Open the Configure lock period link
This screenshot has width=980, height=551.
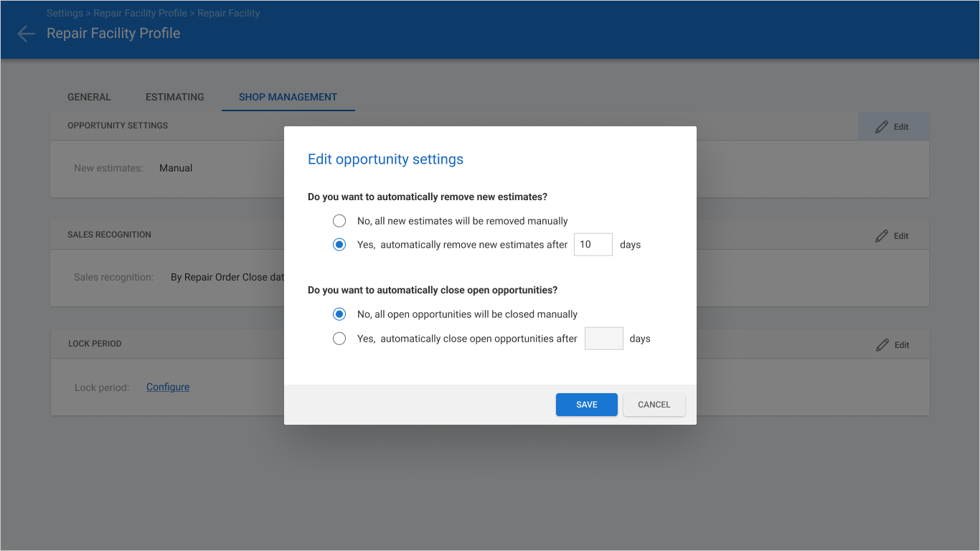point(168,387)
